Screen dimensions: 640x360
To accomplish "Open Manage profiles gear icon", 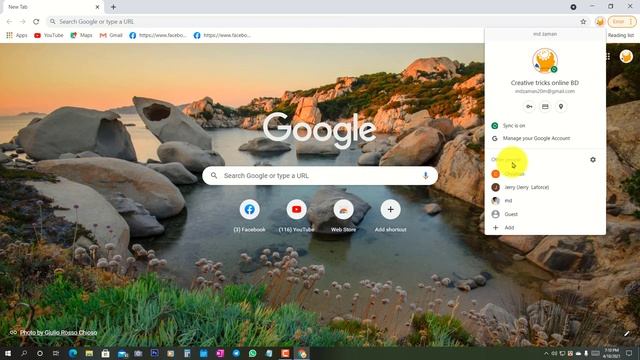I will tap(593, 160).
